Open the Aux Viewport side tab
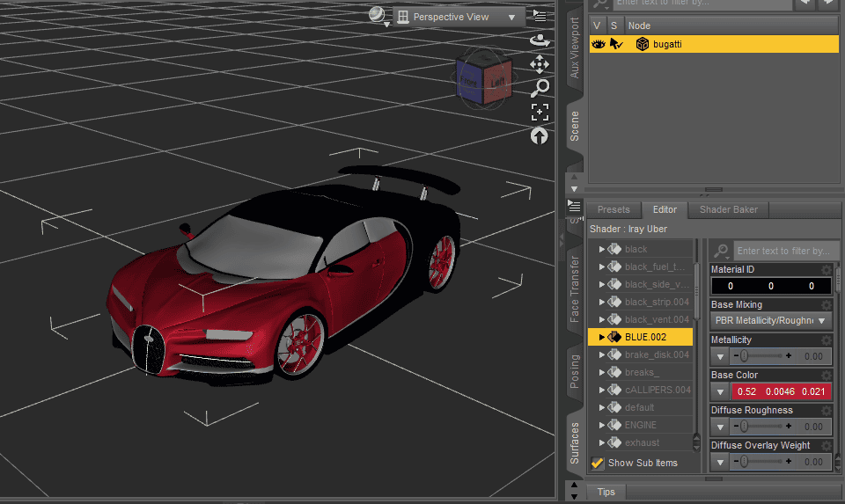This screenshot has width=845, height=504. coord(575,47)
